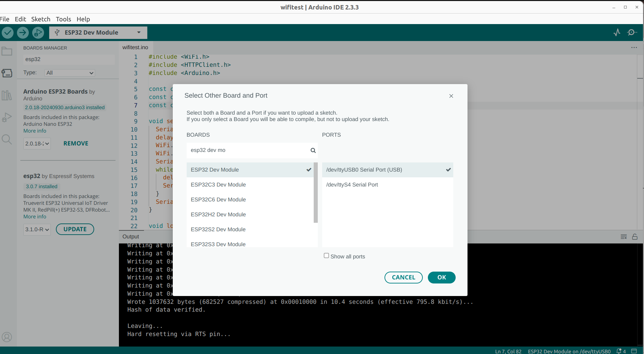Select ESP32S2 Dev Module board
The image size is (644, 354).
point(250,230)
